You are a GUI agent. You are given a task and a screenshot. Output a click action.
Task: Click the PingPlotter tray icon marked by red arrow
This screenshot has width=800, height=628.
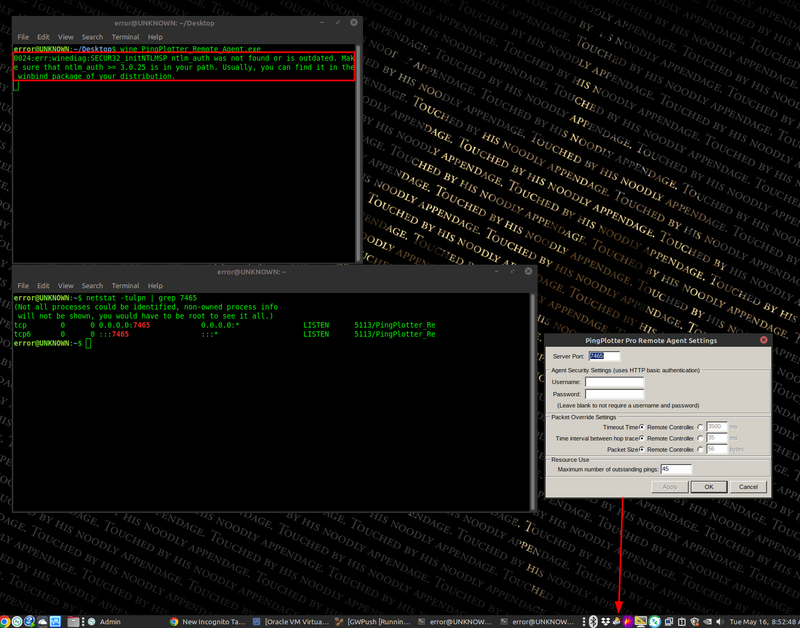[x=617, y=621]
